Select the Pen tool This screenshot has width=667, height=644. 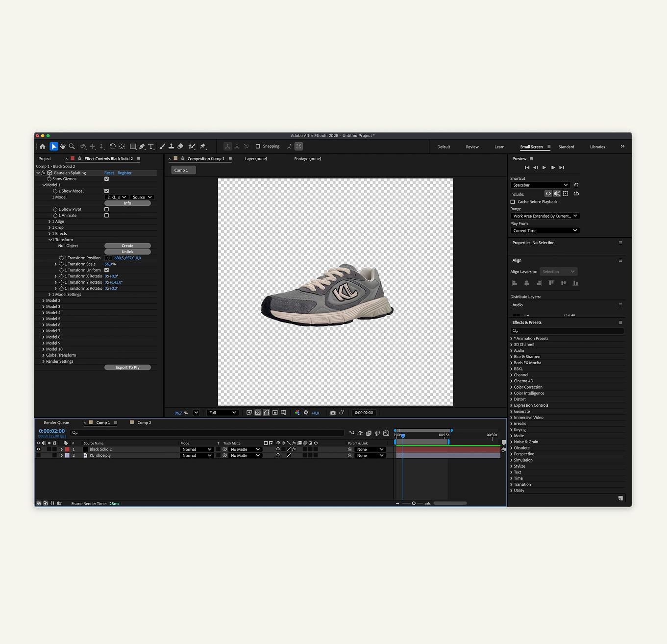pos(142,147)
